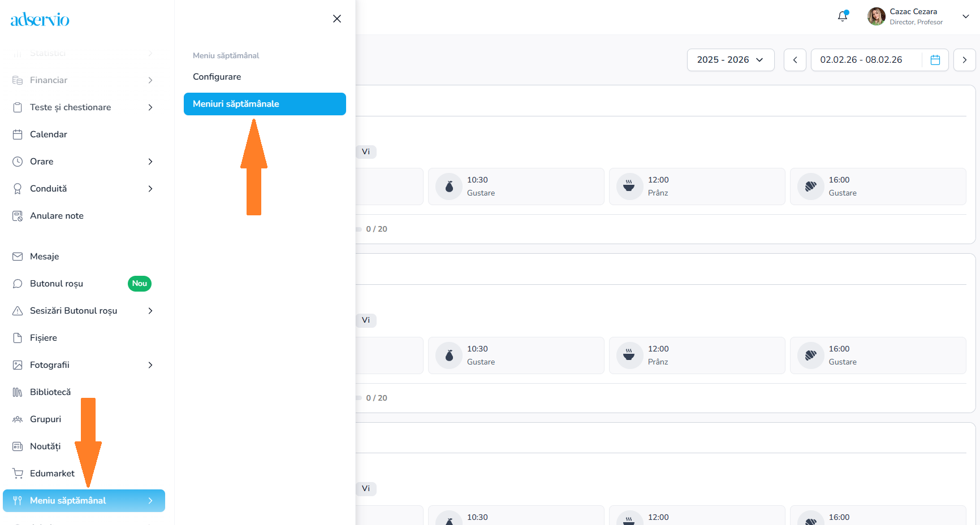
Task: Click the week date range field
Action: tap(861, 60)
